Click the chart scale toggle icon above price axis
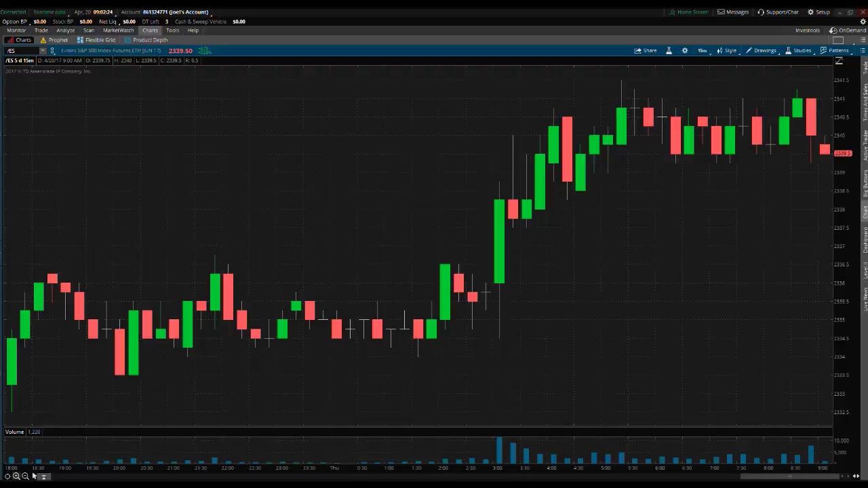The image size is (868, 488). pyautogui.click(x=839, y=61)
